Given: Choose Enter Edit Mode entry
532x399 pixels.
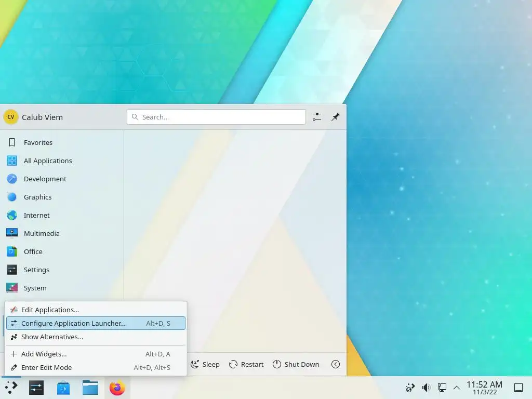Looking at the screenshot, I should (96, 367).
